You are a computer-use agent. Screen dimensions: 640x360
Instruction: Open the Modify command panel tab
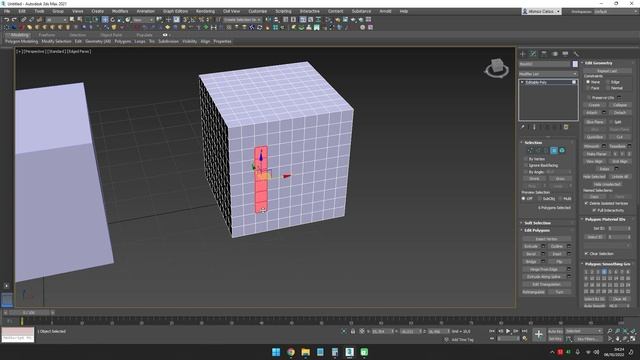click(533, 54)
